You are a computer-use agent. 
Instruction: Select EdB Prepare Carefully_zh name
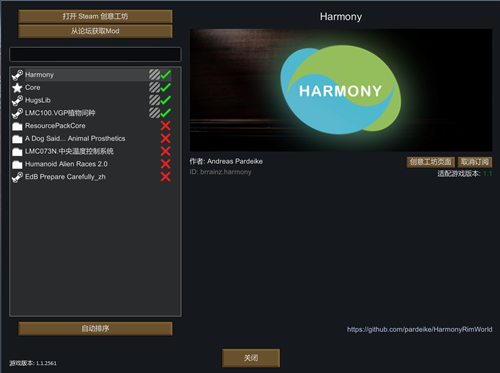[65, 177]
